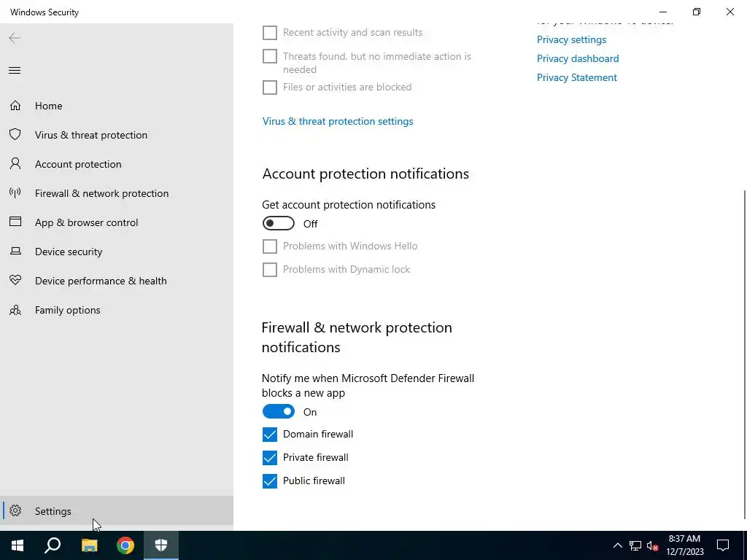
Task: Open Privacy Statement link
Action: coord(576,77)
